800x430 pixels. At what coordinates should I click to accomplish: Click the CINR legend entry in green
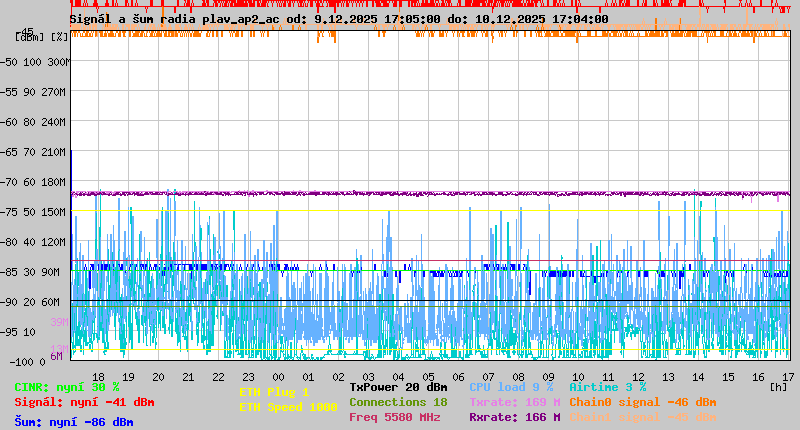point(67,387)
